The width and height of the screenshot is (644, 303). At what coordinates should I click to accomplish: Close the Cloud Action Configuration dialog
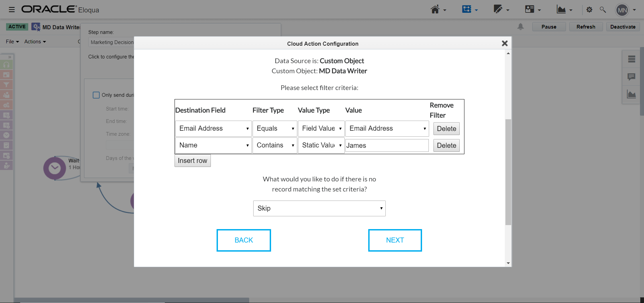[x=504, y=43]
